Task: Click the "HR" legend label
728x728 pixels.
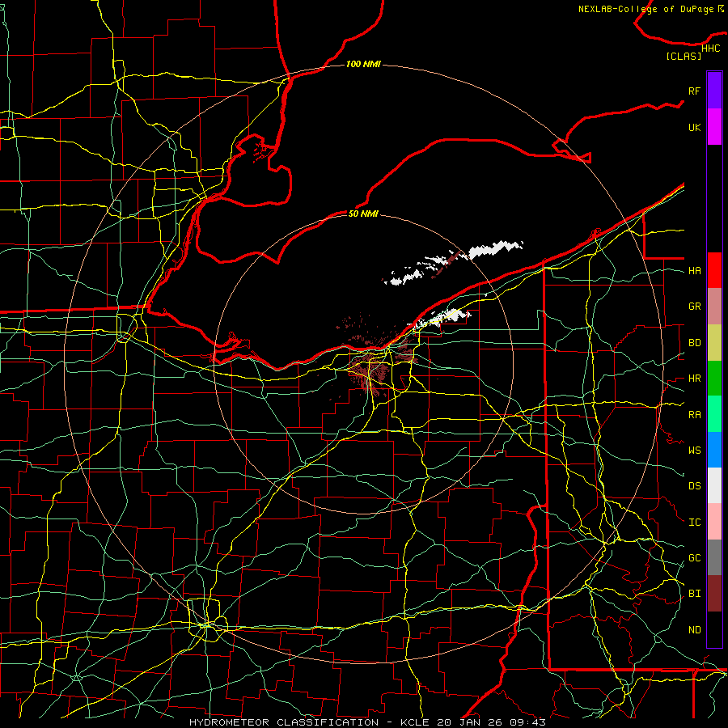Action: [x=694, y=379]
